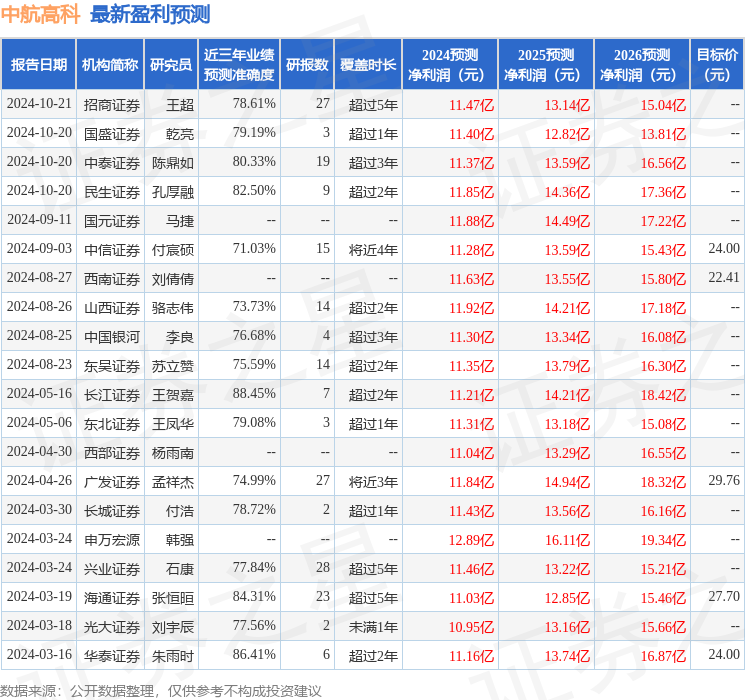Select the 2024预测净利润 column header
Viewport: 745px width, 700px height.
coord(450,65)
